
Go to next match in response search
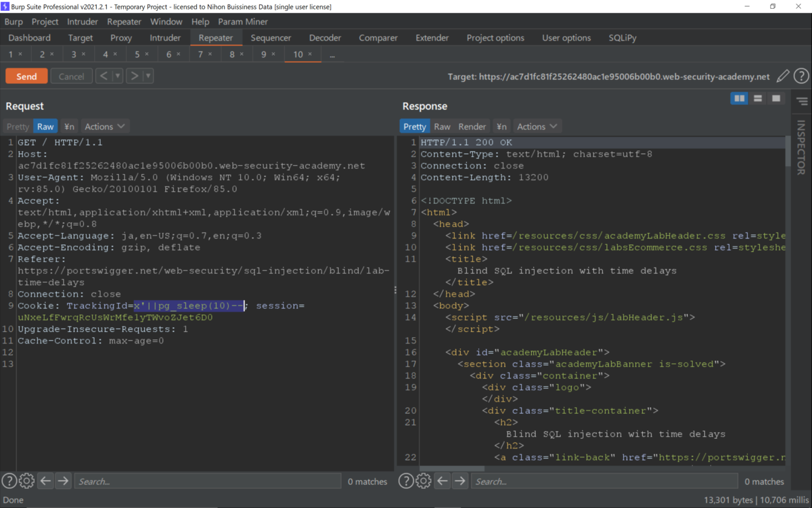coord(460,481)
